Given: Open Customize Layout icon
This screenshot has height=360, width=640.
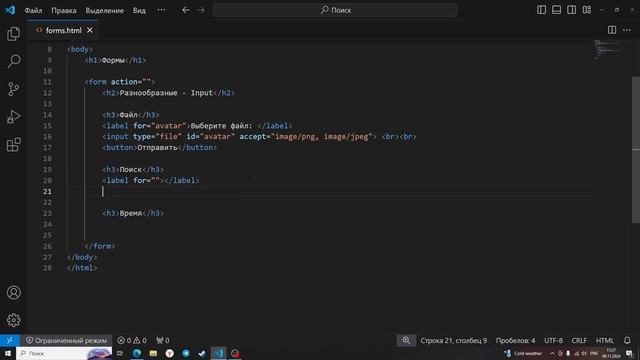Looking at the screenshot, I should click(587, 10).
